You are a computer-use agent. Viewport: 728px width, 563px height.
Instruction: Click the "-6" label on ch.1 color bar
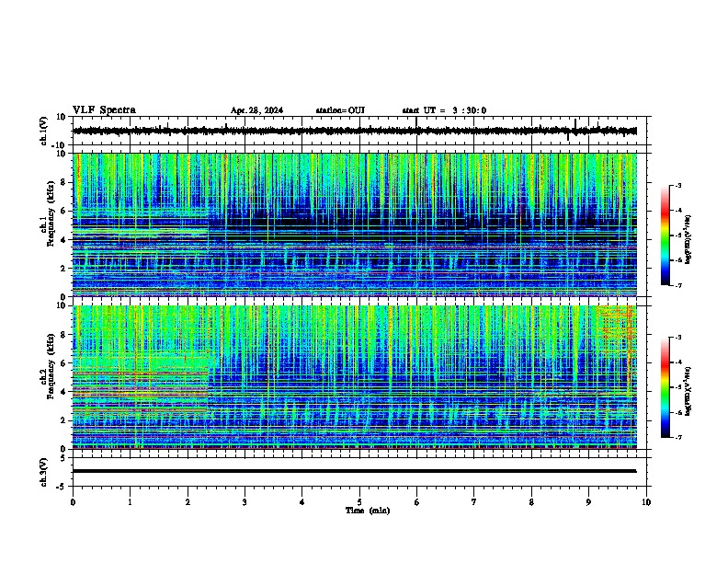click(x=678, y=260)
